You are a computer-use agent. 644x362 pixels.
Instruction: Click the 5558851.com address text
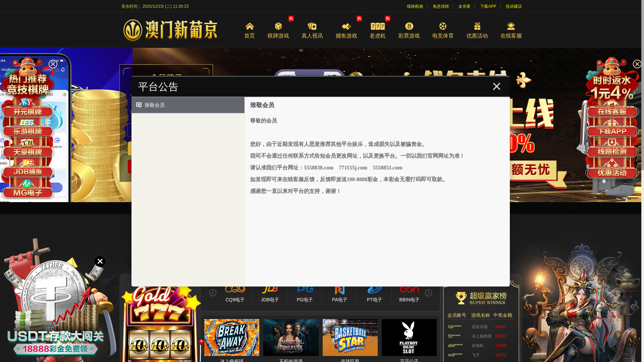(x=387, y=168)
